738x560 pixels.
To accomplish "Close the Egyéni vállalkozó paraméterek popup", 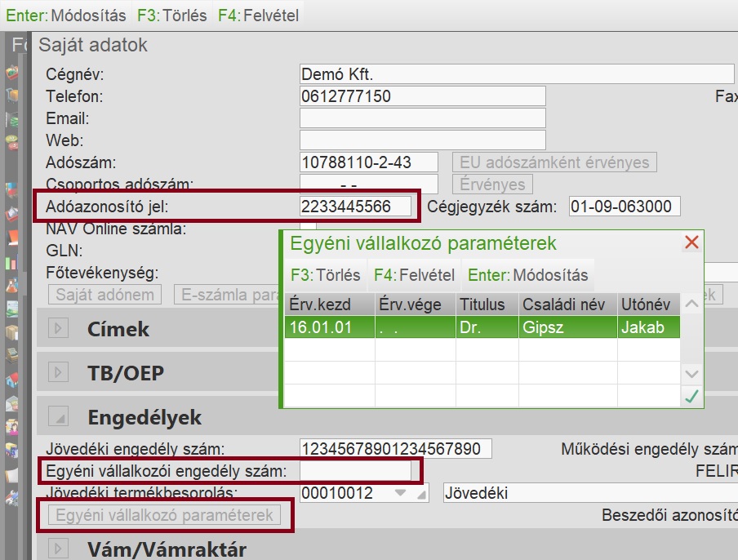I will click(691, 242).
